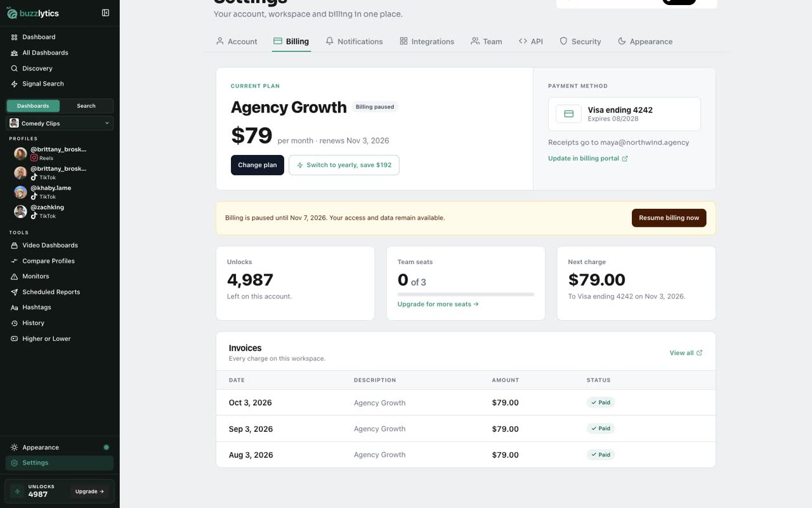
Task: Click the team seats progress bar
Action: point(466,295)
